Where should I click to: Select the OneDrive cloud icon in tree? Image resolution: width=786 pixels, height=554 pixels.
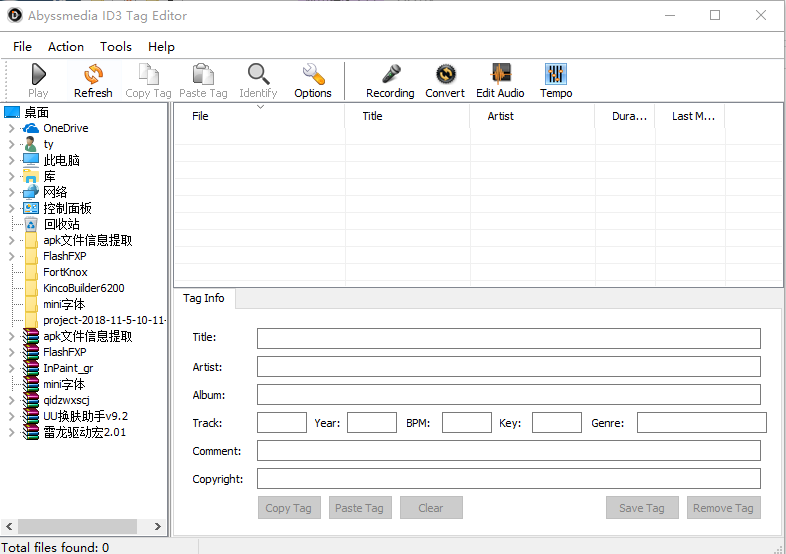(x=31, y=128)
